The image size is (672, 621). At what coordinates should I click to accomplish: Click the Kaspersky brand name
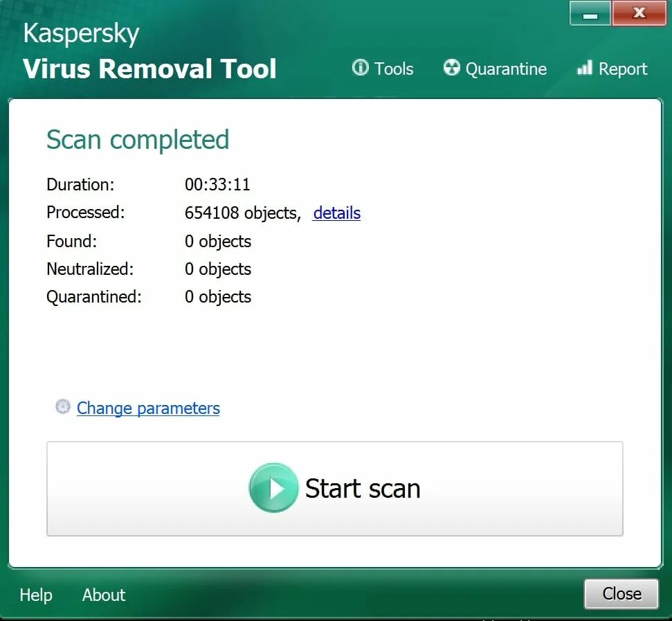[81, 34]
